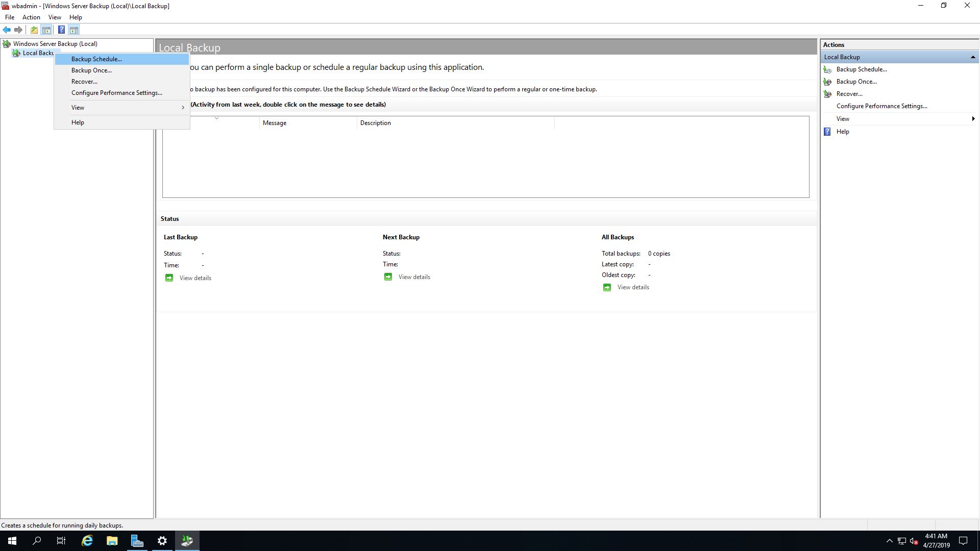Expand View submenu arrow in Actions pane

point(973,119)
